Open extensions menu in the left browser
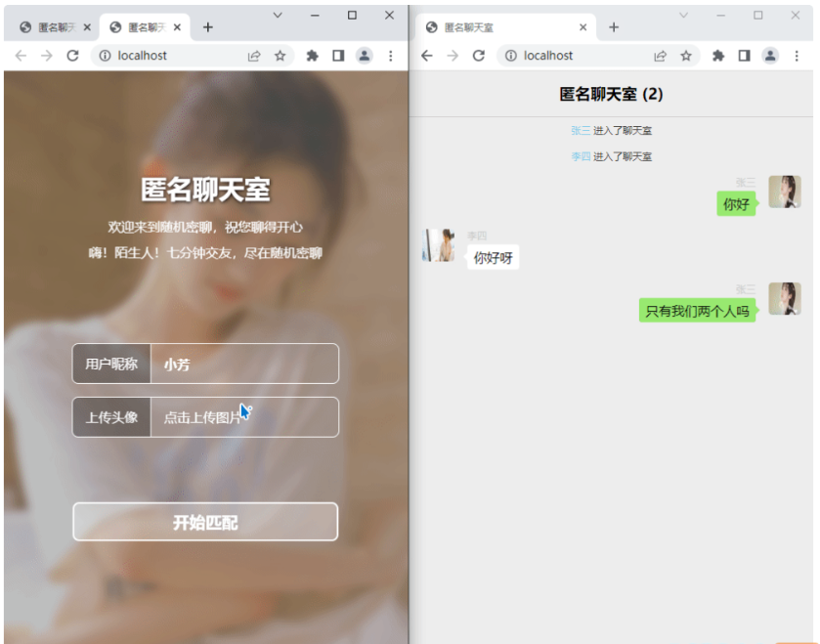 point(312,56)
